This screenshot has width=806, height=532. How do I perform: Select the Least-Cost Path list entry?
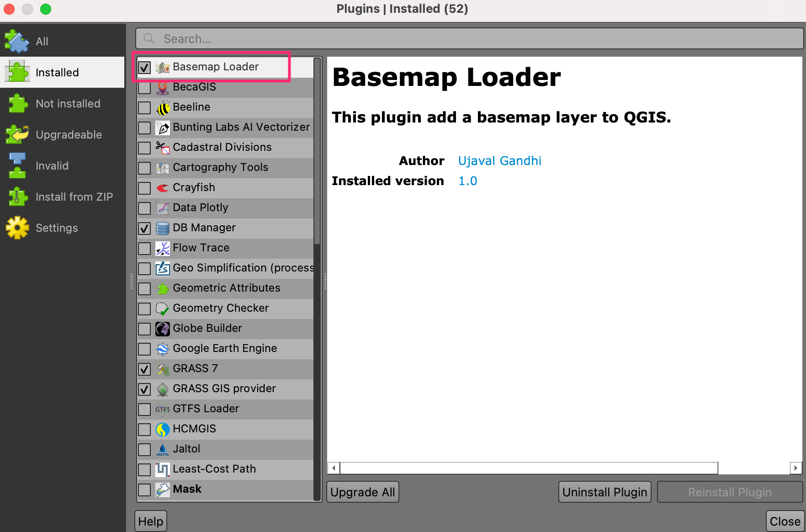[226, 469]
